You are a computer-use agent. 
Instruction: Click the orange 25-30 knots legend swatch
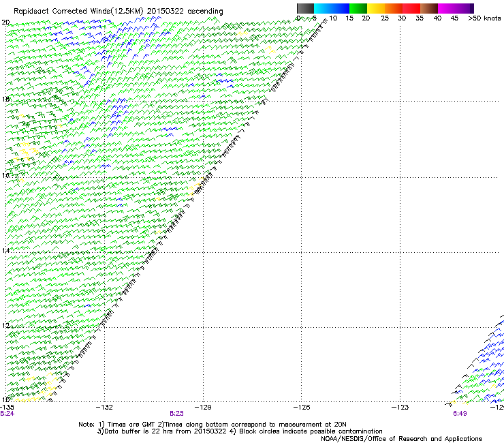[394, 8]
